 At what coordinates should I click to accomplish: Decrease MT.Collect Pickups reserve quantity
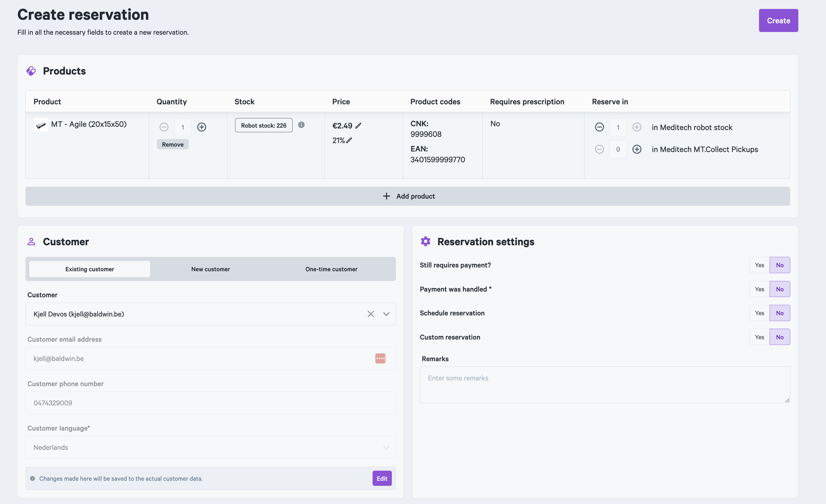pos(599,149)
